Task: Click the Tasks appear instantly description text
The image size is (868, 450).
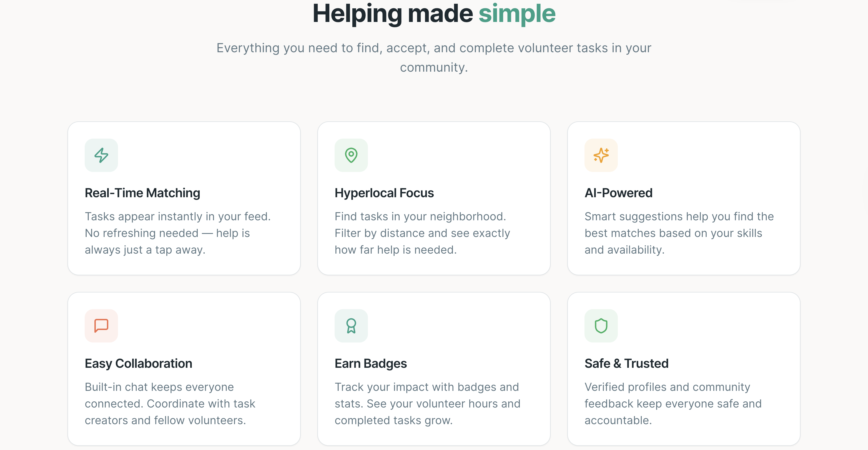Action: [x=178, y=233]
